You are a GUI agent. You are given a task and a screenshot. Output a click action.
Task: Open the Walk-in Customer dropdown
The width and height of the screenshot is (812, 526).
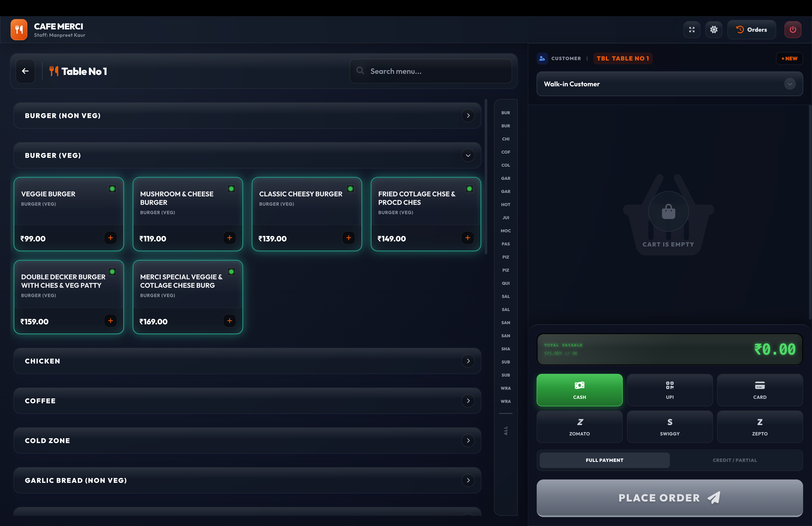coord(790,84)
